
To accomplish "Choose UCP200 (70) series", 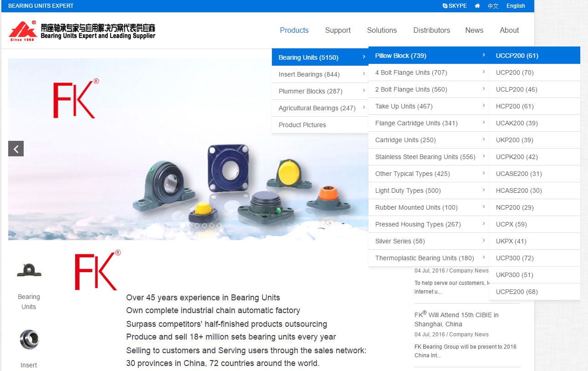I will click(535, 72).
